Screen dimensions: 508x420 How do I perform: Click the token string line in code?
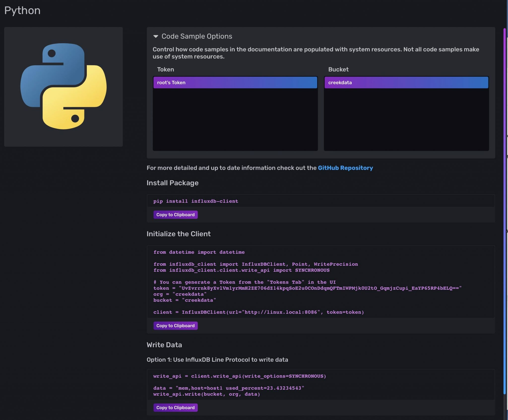point(307,288)
